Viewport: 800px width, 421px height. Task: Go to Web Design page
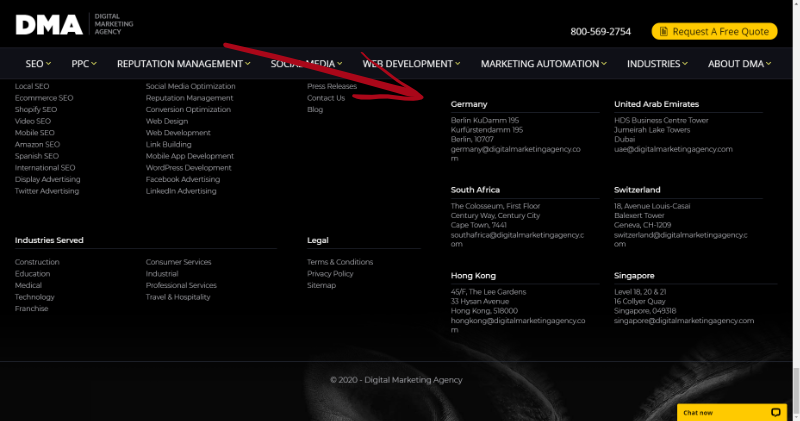tap(167, 121)
